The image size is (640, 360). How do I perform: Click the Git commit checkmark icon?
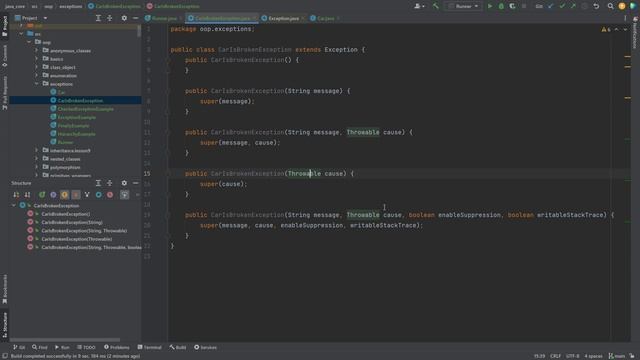(562, 6)
